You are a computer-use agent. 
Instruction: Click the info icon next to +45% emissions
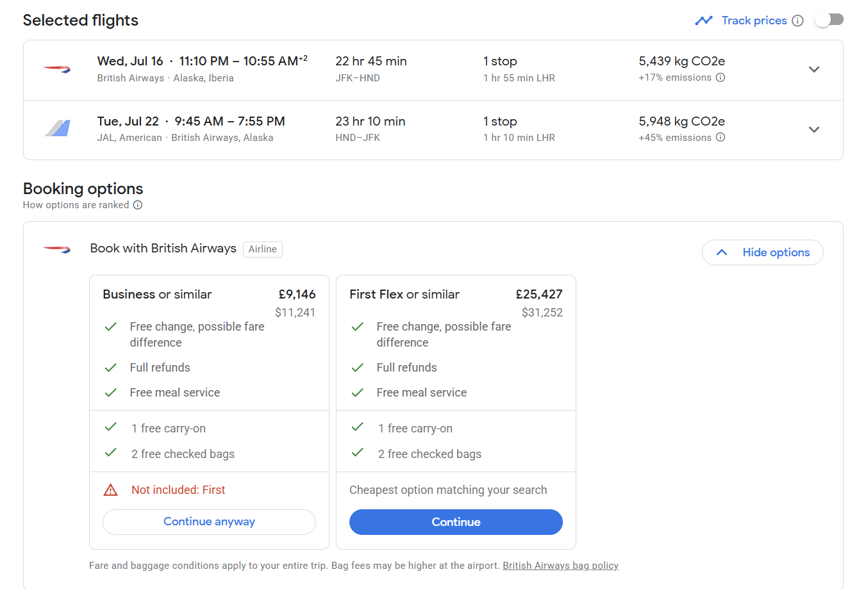(721, 137)
